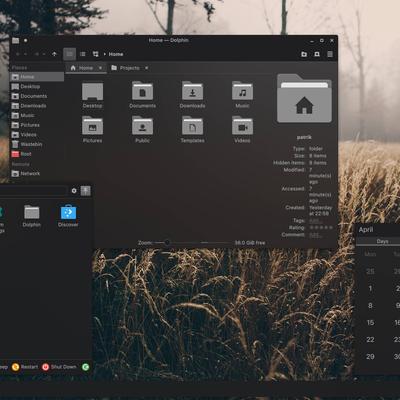The image size is (400, 400).
Task: Select day 1 in the calendar
Action: coord(370,288)
